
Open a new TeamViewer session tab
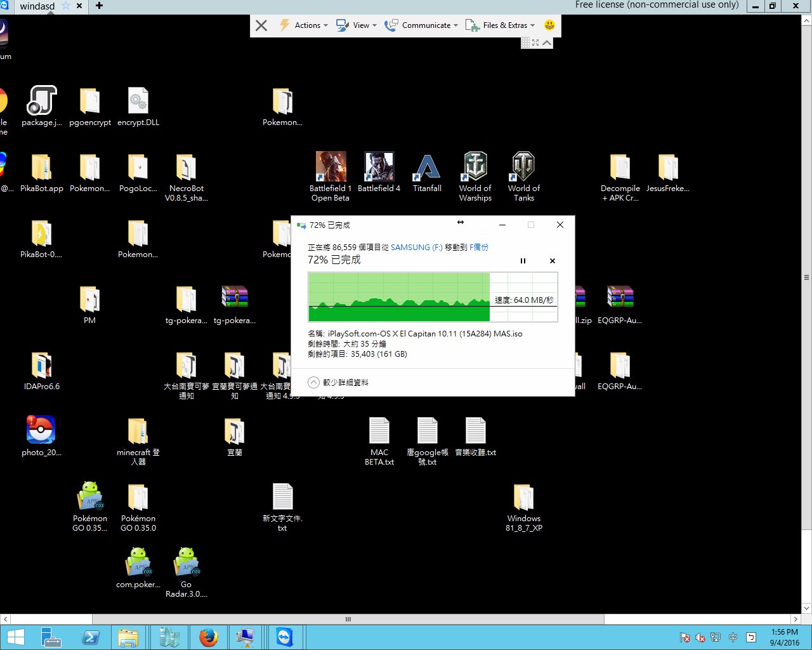point(99,6)
